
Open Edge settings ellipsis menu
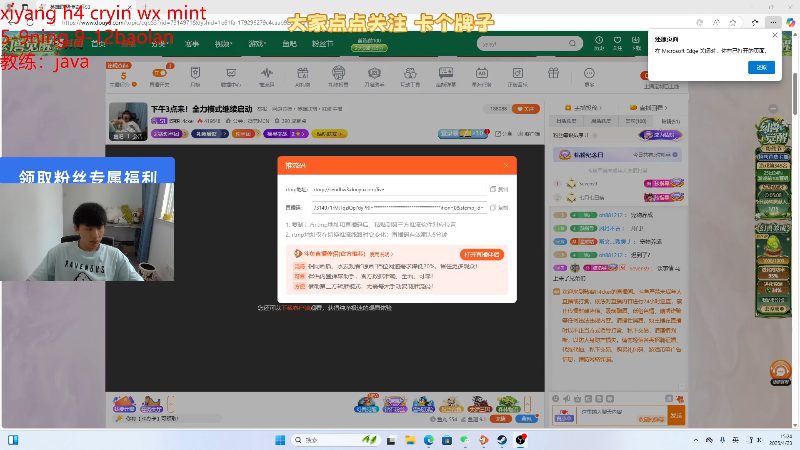(x=773, y=22)
